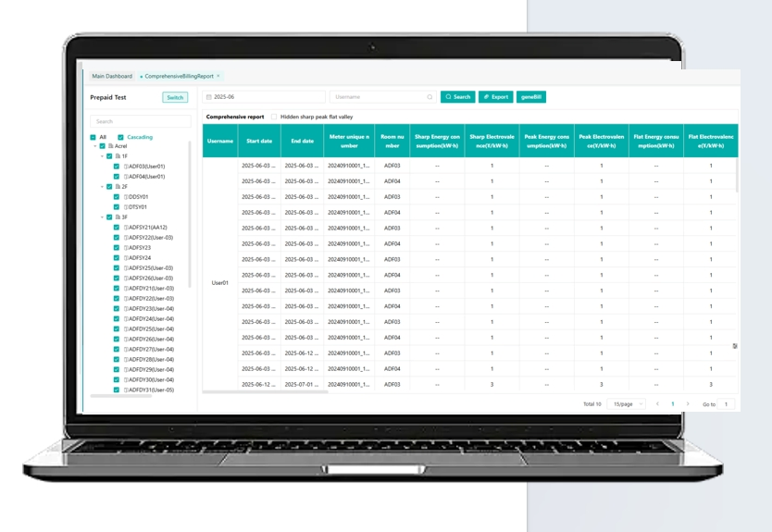Click the ADFSY24 meter icon
The height and width of the screenshot is (532, 772).
coord(126,258)
